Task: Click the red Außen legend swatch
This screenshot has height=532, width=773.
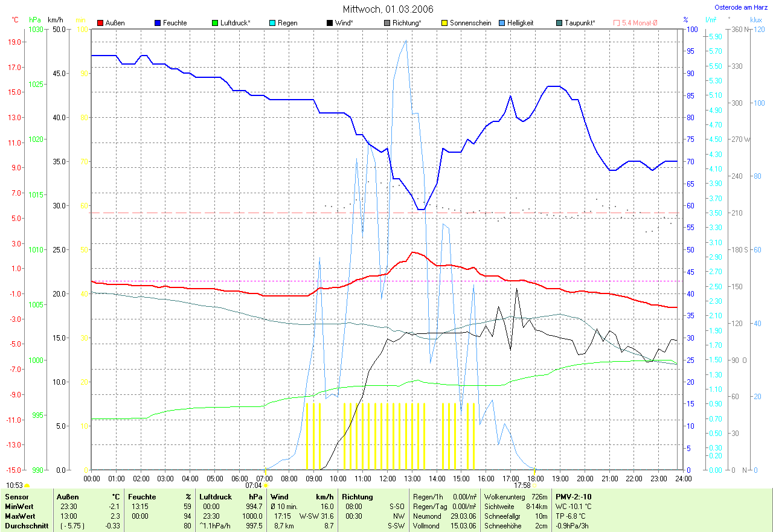Action: (x=100, y=23)
